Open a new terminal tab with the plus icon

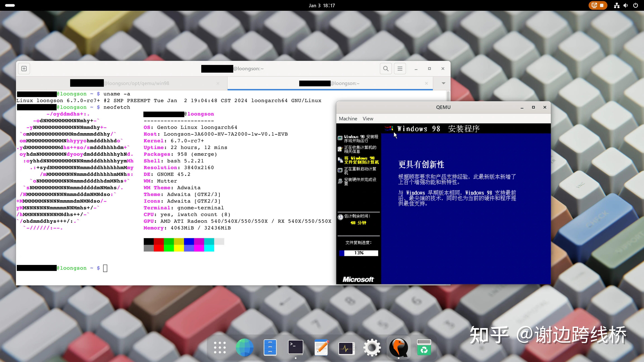(24, 68)
